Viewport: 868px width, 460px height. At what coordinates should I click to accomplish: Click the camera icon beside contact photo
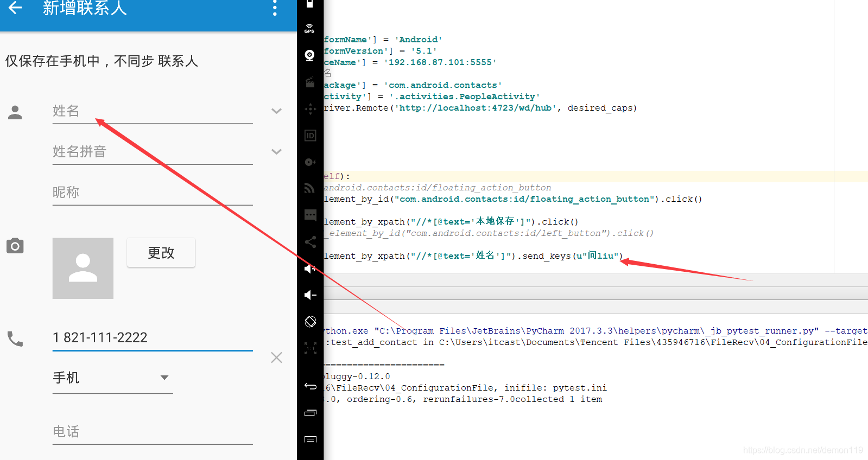tap(15, 246)
